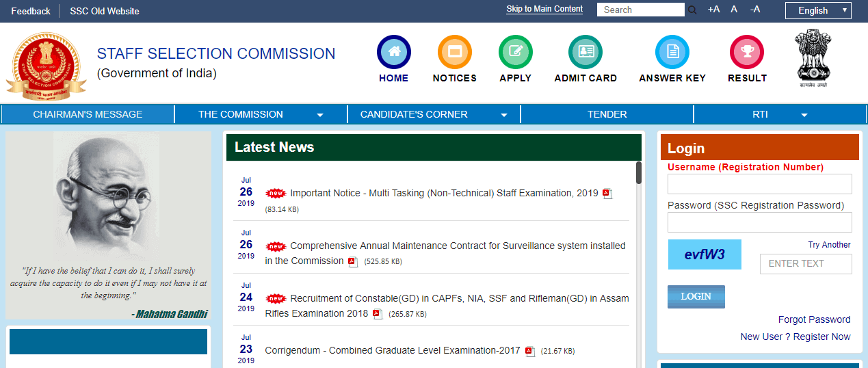This screenshot has width=868, height=368.
Task: Click the Home icon in header
Action: coord(393,52)
